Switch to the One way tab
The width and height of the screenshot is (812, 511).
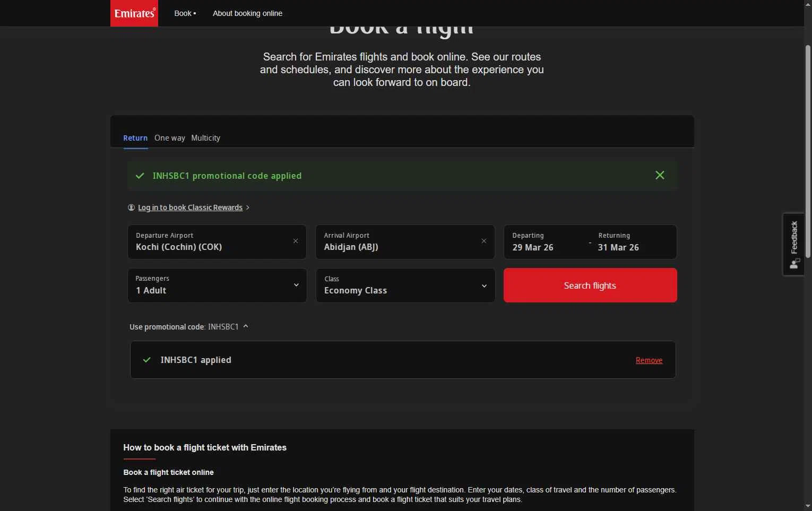170,138
